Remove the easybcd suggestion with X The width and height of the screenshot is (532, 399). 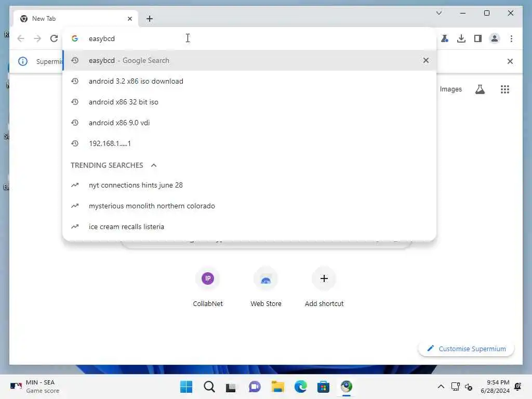click(426, 60)
